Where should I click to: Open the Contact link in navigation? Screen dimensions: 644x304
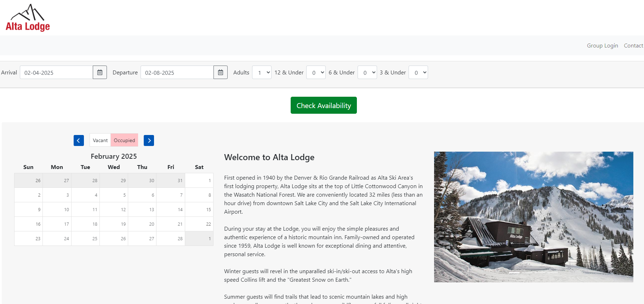pyautogui.click(x=633, y=46)
